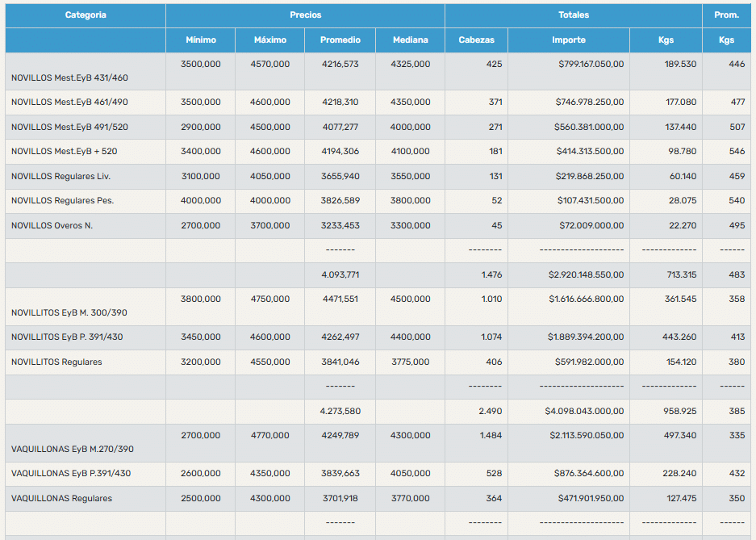Select the NOVILLOS Regulares Liv. row label
Screen dimensions: 756x540
[x=61, y=176]
